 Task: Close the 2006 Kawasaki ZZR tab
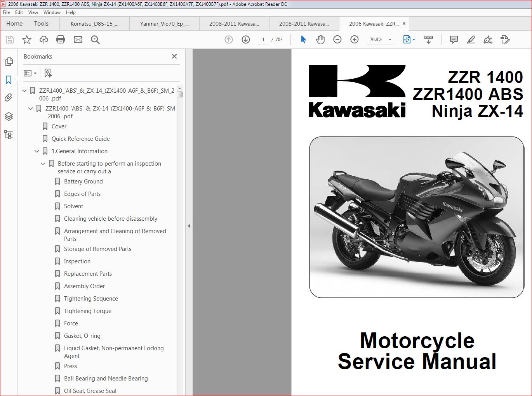pos(404,24)
